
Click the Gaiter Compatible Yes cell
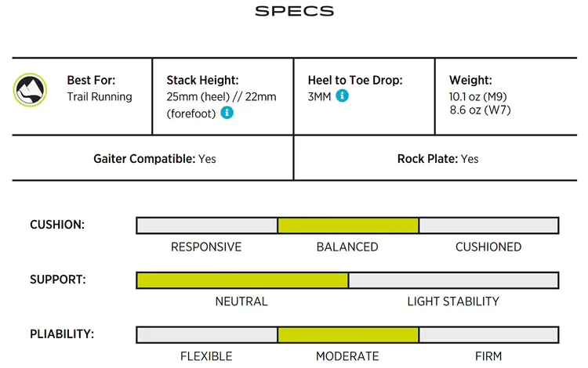[153, 157]
